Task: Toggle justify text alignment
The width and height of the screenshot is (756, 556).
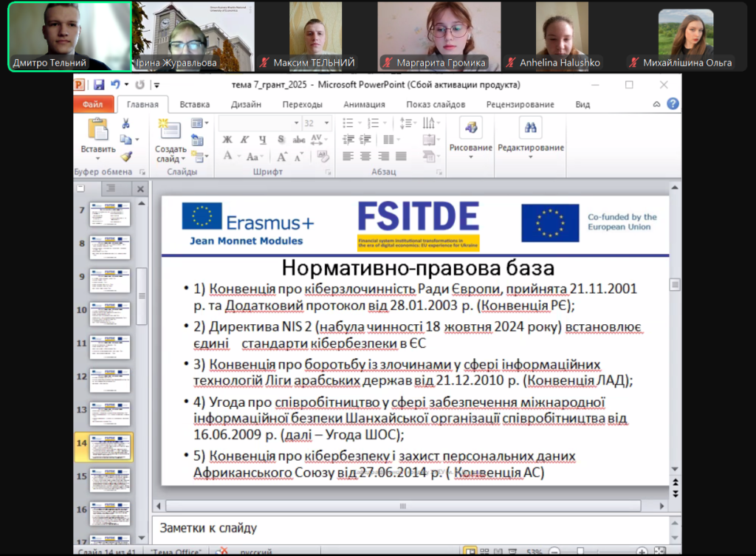Action: tap(401, 157)
